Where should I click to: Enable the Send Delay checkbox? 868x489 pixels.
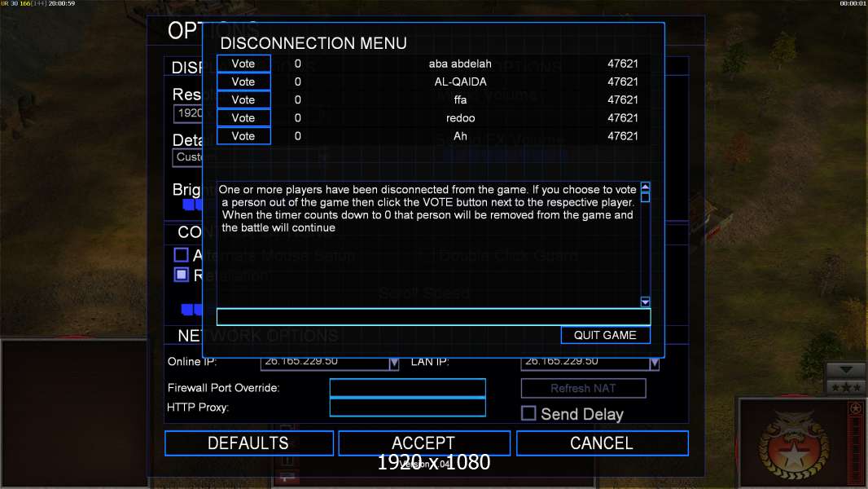coord(528,413)
